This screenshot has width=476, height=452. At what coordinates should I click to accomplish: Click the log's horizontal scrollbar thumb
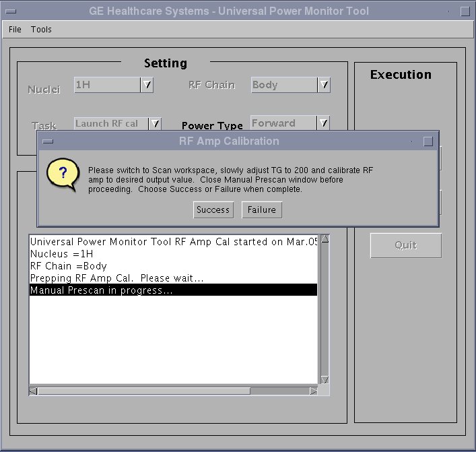(x=143, y=391)
